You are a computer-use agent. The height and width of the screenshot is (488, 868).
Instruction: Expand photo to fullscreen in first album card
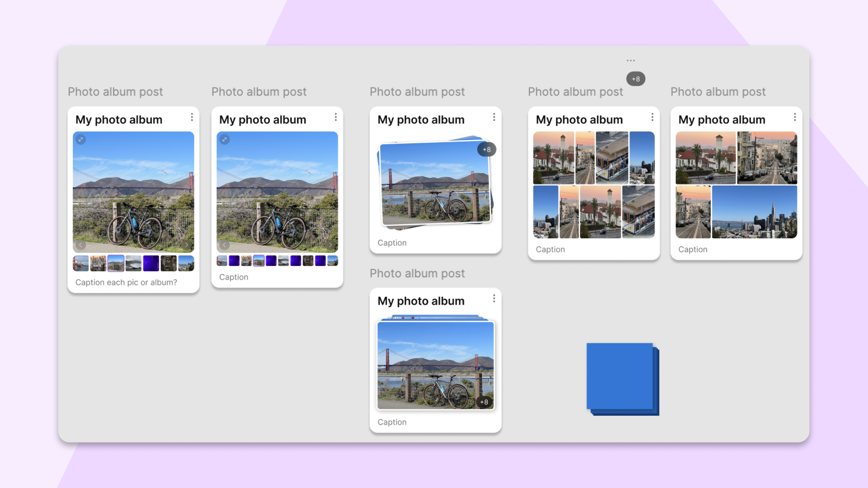coord(81,140)
